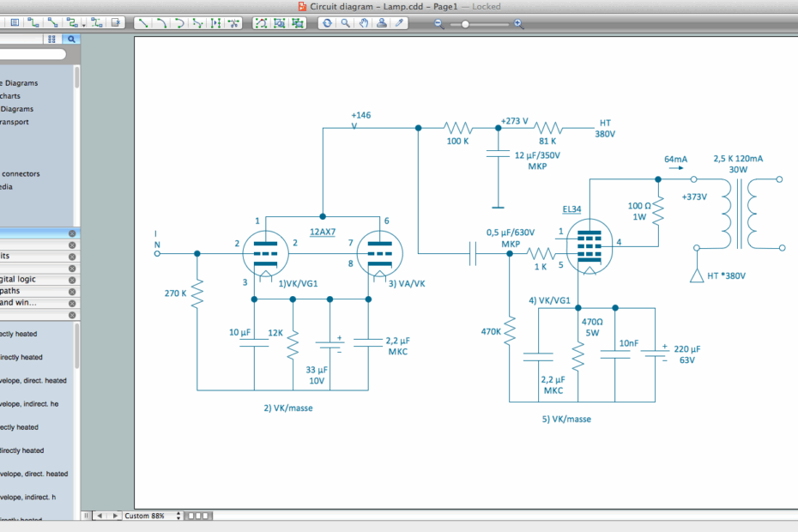
Task: Select the Transport category in sidebar
Action: [21, 121]
